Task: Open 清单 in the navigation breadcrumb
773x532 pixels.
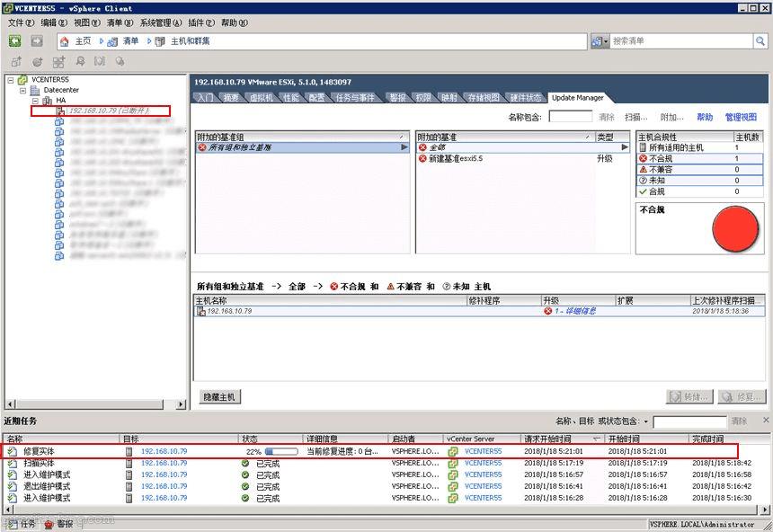Action: click(x=130, y=41)
